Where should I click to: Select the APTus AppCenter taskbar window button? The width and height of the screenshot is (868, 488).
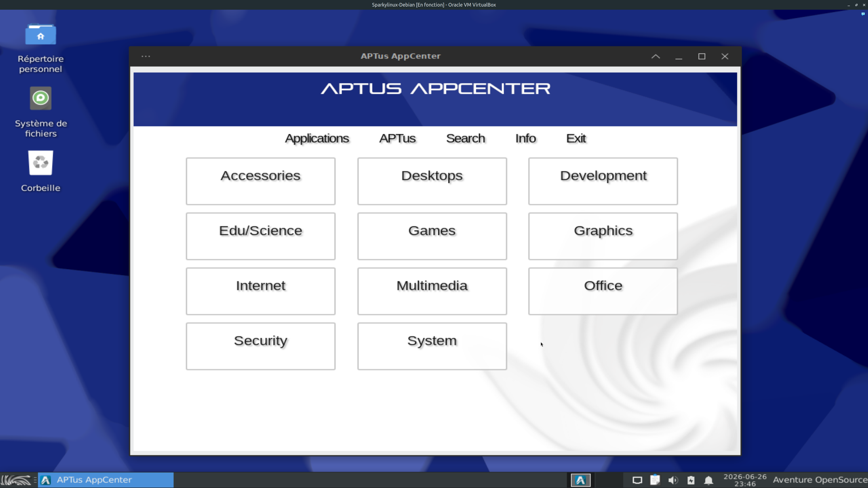point(106,480)
